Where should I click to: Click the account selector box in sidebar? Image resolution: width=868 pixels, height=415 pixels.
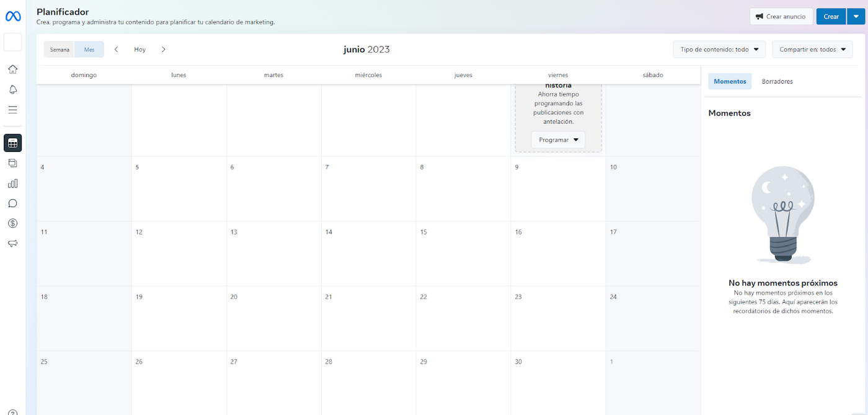[13, 42]
